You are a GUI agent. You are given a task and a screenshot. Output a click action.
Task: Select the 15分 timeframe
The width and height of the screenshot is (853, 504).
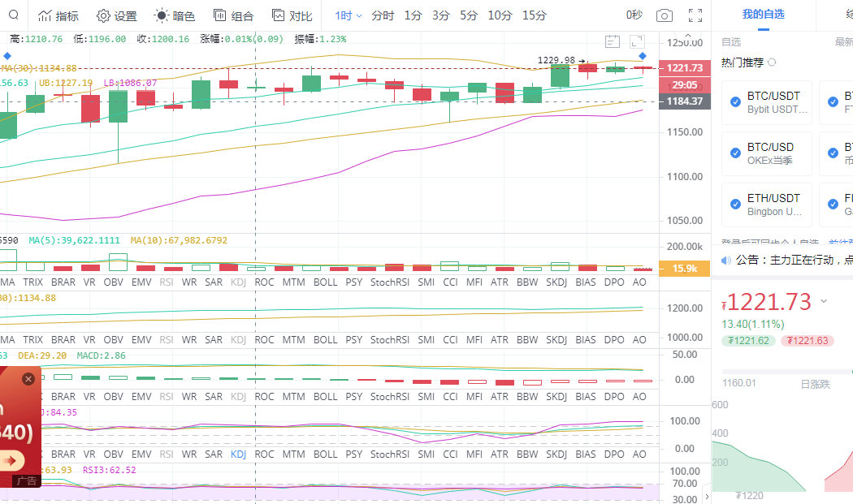534,16
